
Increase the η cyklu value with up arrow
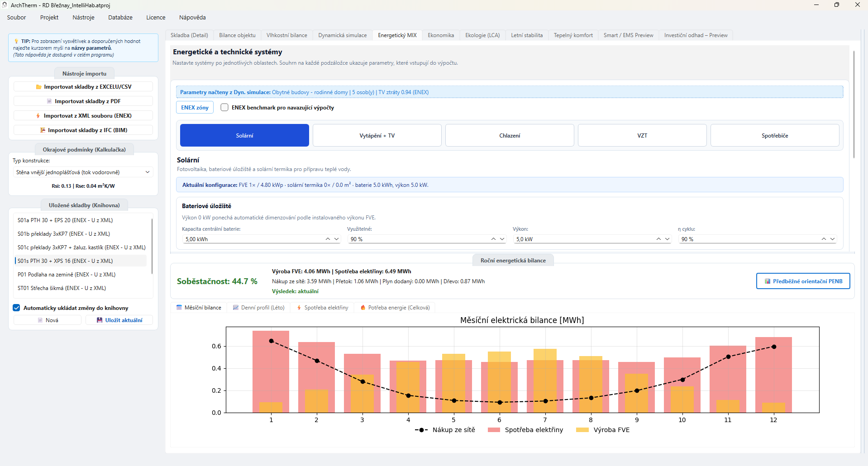pyautogui.click(x=824, y=239)
